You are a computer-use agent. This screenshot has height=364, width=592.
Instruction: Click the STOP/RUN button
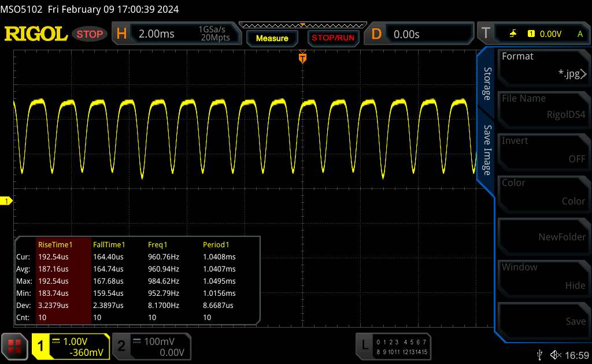[333, 38]
